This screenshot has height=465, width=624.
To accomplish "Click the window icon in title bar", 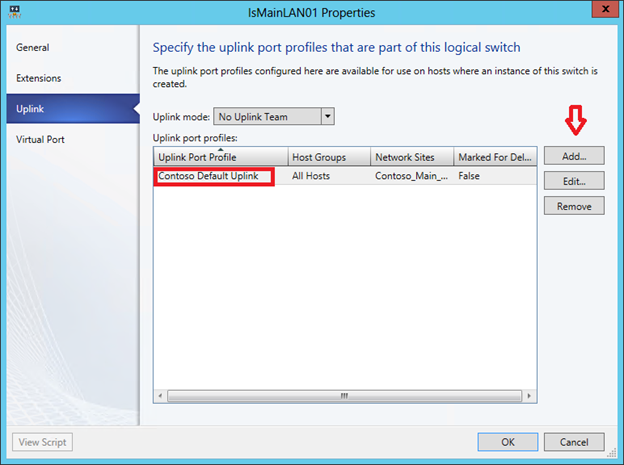I will click(15, 12).
